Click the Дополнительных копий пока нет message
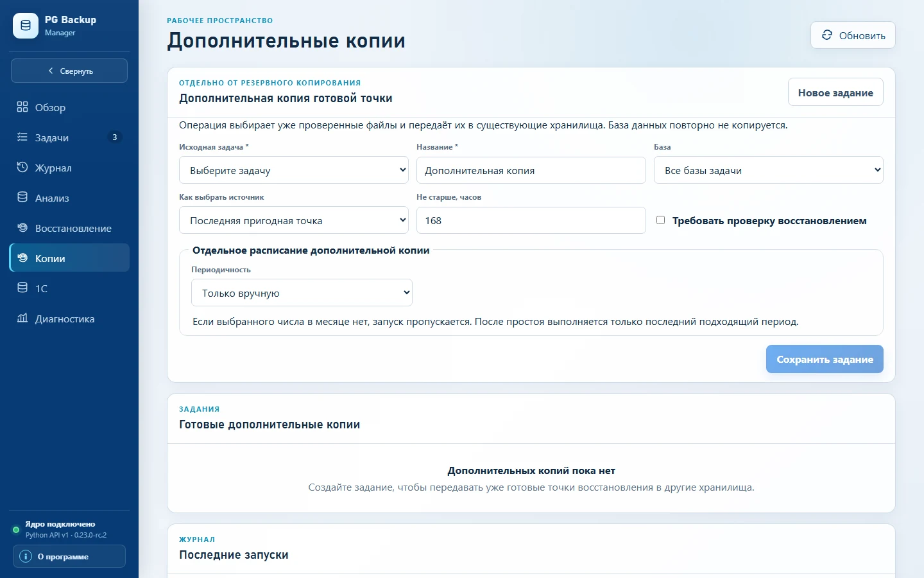This screenshot has width=924, height=578. [x=531, y=471]
